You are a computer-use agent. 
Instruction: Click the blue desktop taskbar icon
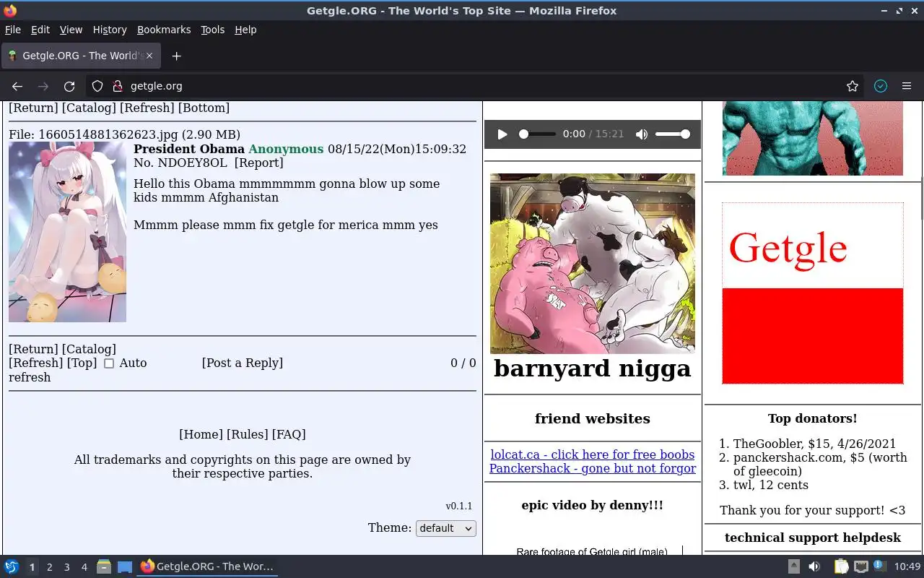click(124, 566)
